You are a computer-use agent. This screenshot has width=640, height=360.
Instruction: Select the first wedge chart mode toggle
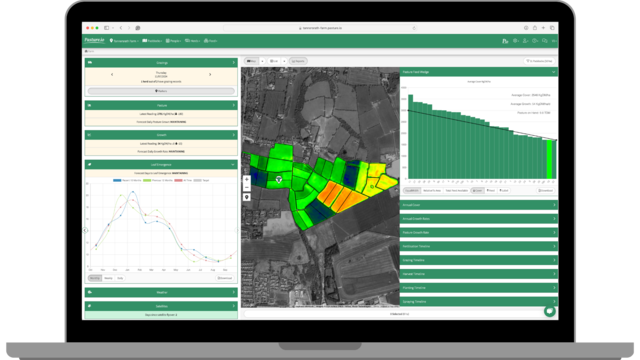tap(411, 191)
